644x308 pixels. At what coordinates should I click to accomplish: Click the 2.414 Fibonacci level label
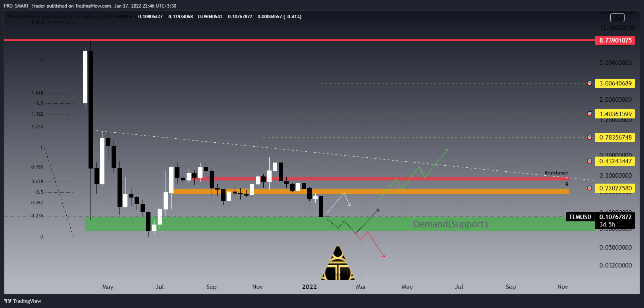pyautogui.click(x=37, y=22)
